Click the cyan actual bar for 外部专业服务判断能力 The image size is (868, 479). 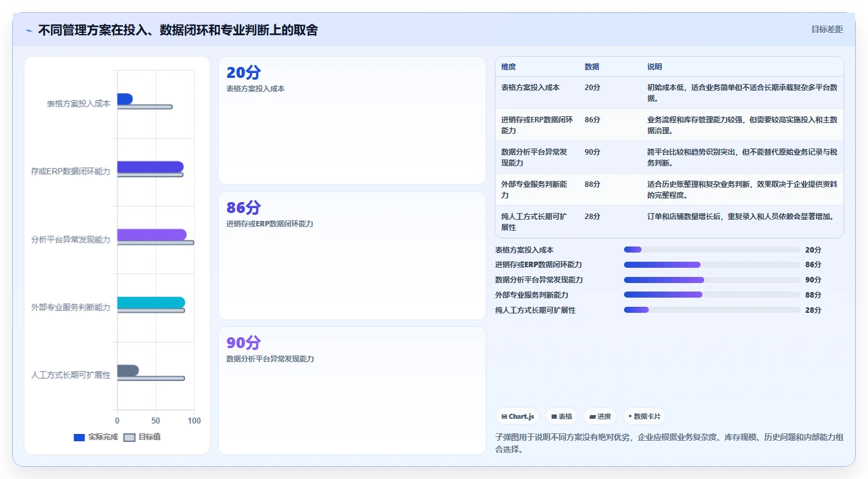(x=151, y=302)
